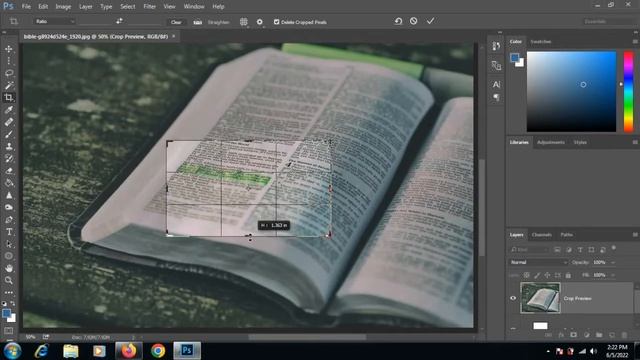
Task: Open the File menu
Action: [26, 7]
